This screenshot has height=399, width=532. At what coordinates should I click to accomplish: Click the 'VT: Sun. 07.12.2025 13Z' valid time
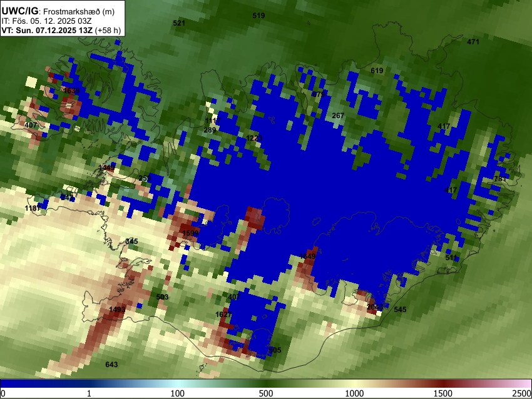pyautogui.click(x=47, y=30)
